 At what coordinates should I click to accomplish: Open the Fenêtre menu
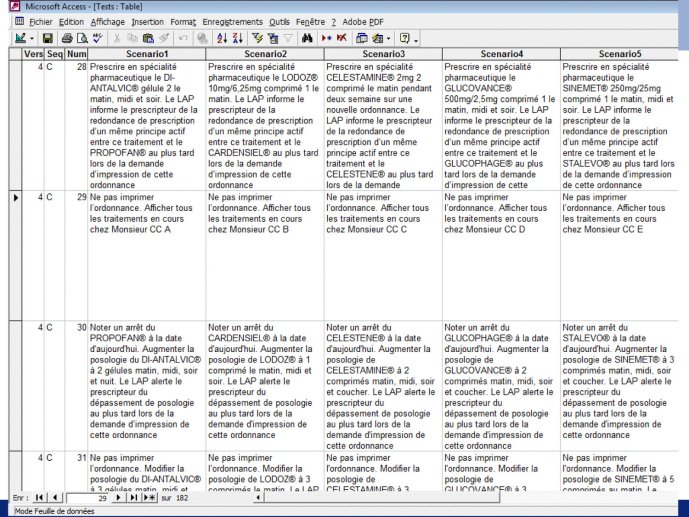click(310, 22)
